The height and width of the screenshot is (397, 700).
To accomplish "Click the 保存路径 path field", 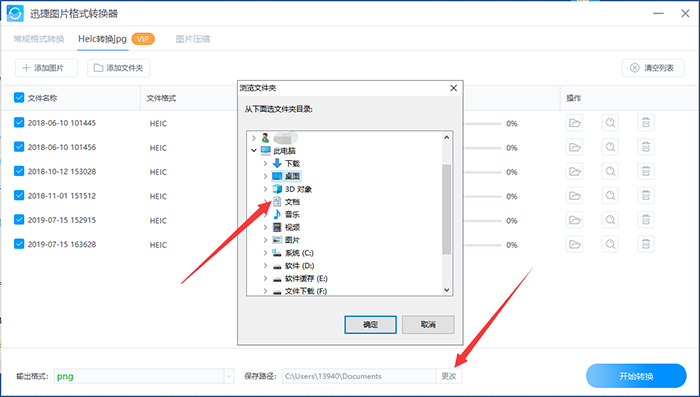I will pos(358,376).
